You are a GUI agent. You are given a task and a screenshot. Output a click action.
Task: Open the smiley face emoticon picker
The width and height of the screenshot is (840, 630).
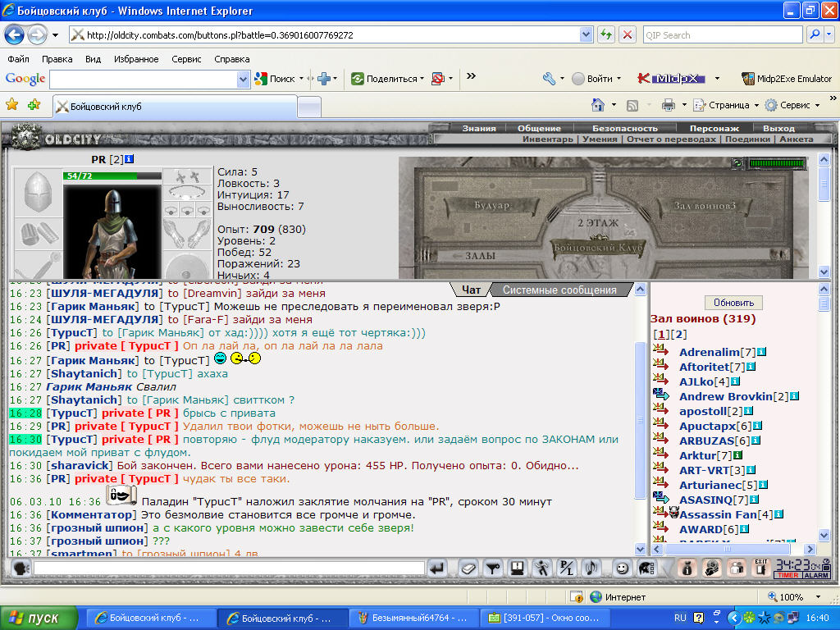[622, 568]
